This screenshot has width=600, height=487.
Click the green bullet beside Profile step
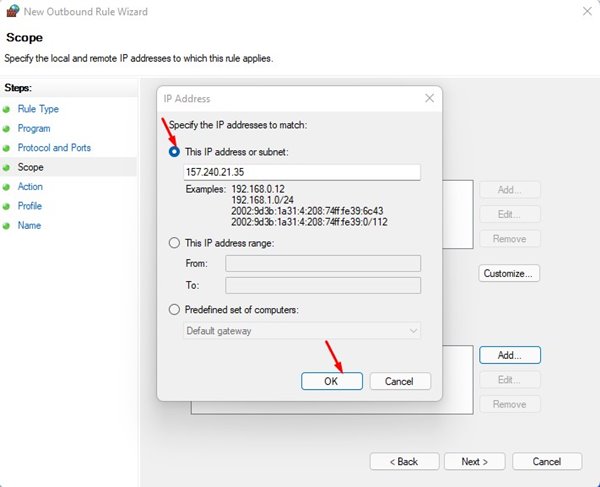point(6,207)
